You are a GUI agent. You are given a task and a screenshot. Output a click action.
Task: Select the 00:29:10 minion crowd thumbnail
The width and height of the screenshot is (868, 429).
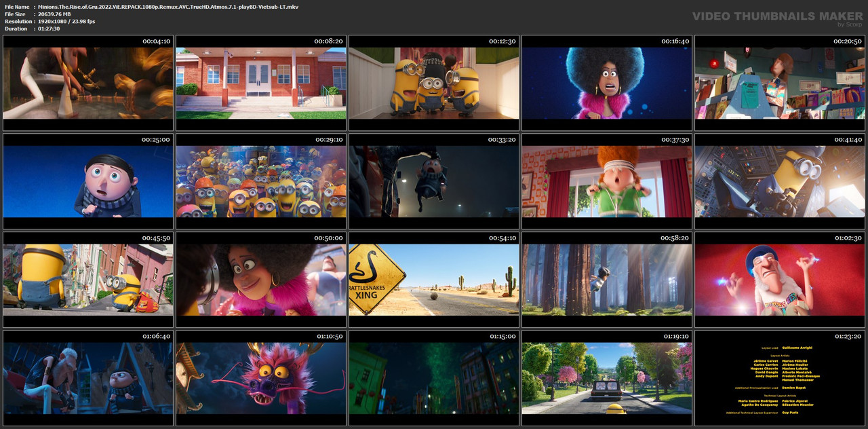[261, 181]
